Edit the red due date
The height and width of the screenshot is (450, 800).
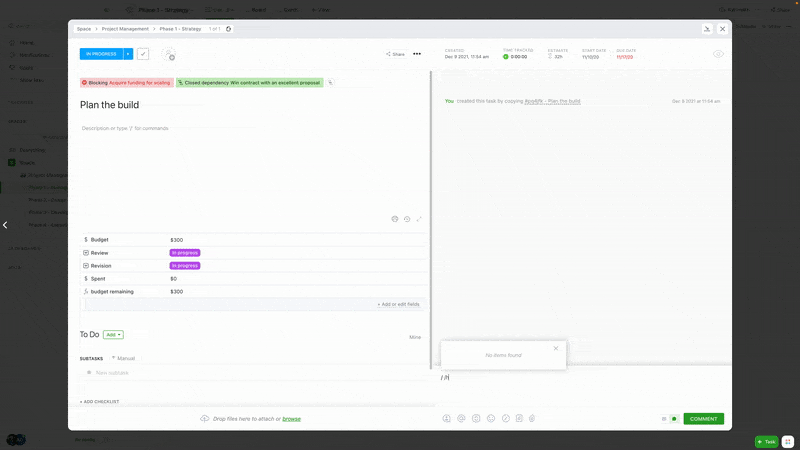click(624, 57)
